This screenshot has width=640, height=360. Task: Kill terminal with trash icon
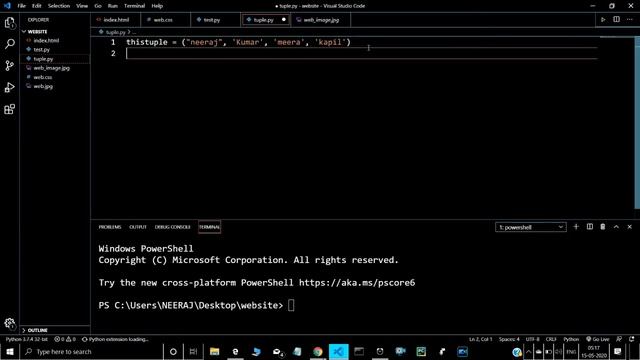[x=603, y=227]
